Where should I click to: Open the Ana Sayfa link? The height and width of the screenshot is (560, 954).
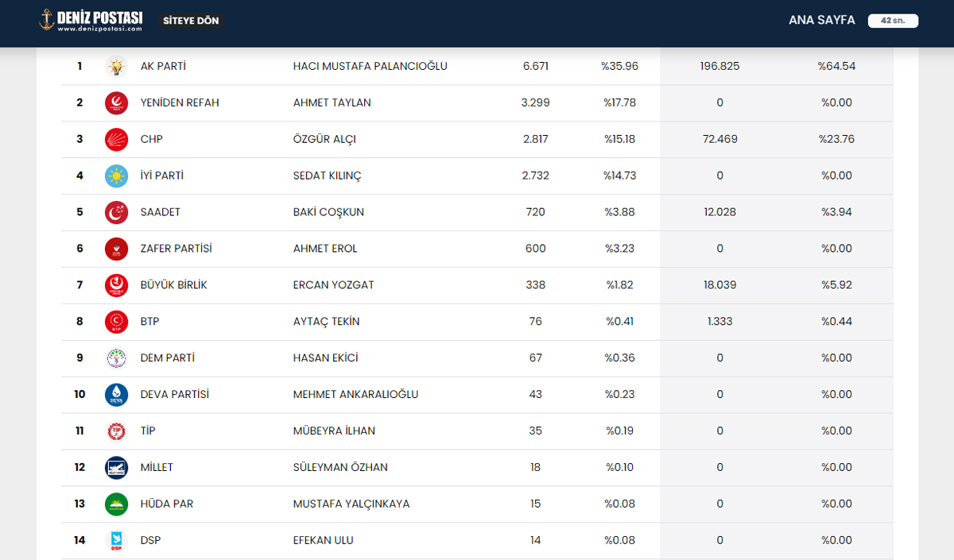(x=822, y=21)
